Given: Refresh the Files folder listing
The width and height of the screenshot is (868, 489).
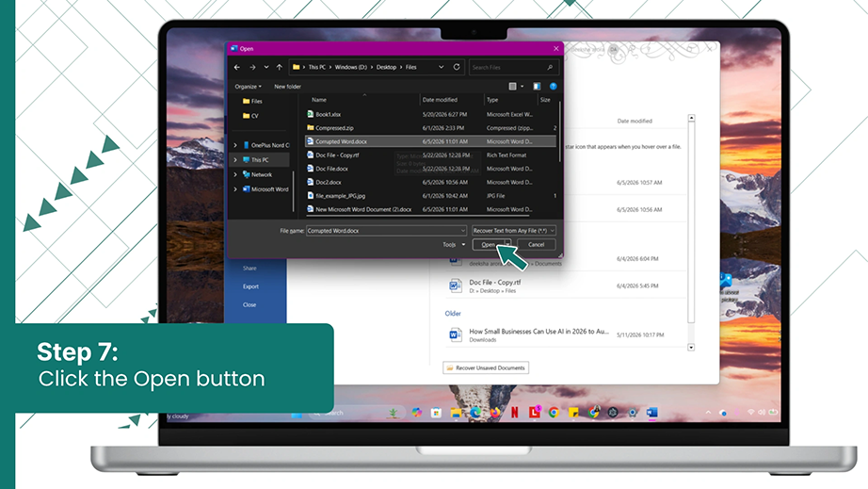Looking at the screenshot, I should [x=457, y=67].
